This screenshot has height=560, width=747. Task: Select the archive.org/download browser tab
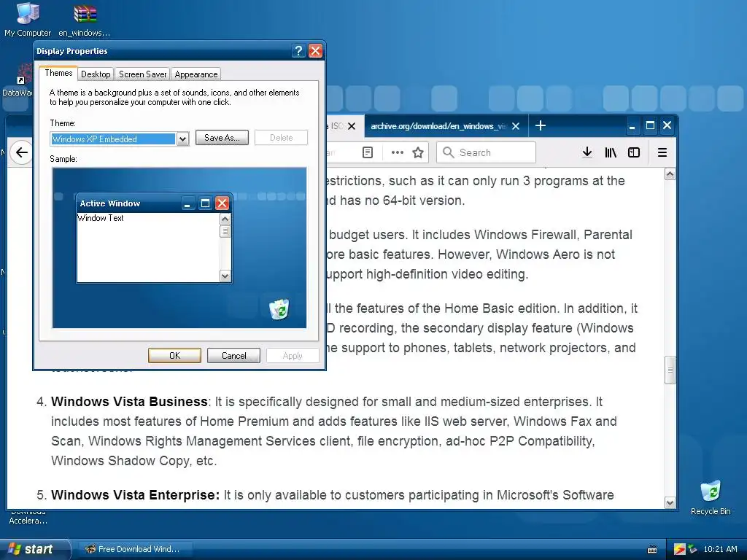438,126
